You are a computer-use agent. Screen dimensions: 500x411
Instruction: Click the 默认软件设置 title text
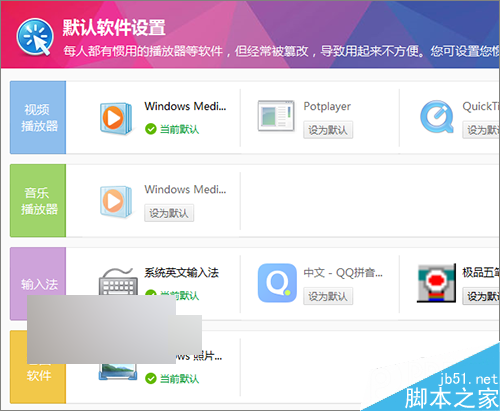(x=114, y=27)
